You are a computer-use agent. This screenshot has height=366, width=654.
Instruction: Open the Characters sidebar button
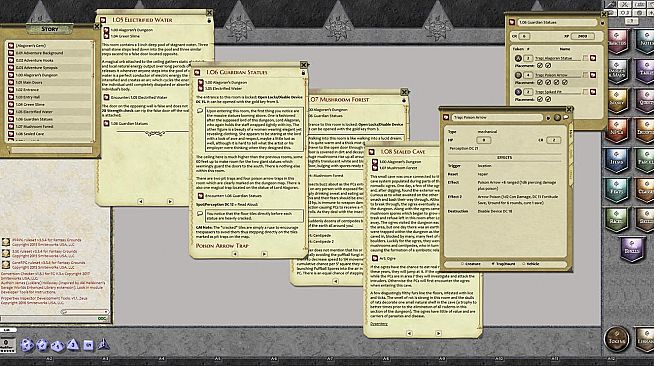(x=617, y=41)
